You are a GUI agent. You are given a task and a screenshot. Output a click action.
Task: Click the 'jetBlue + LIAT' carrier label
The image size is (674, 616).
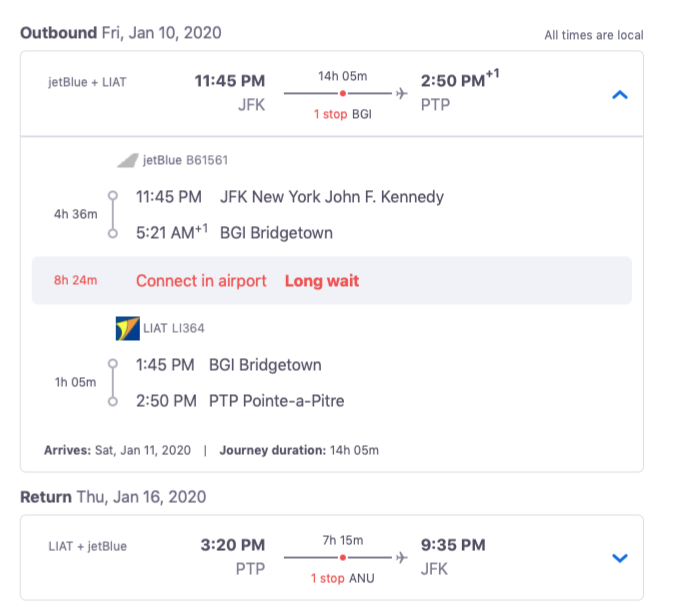[x=87, y=82]
